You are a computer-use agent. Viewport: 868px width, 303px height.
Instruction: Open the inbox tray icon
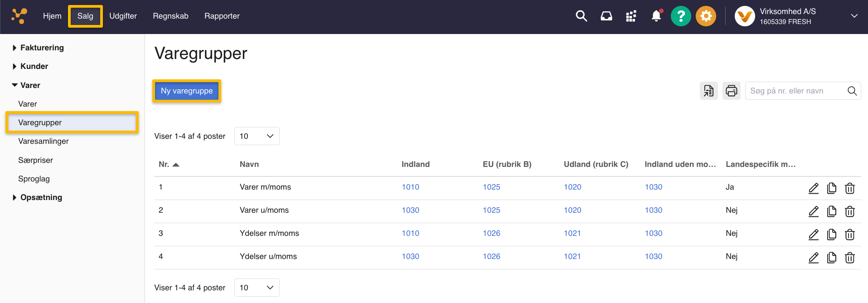(x=606, y=16)
